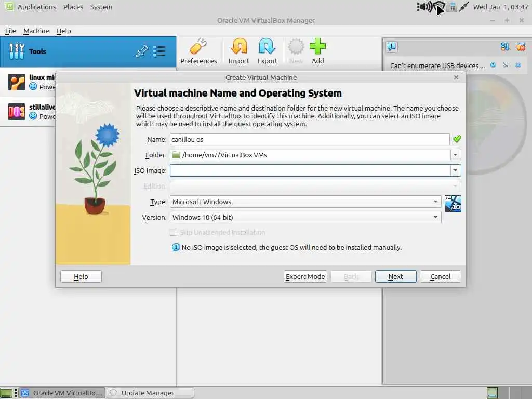532x399 pixels.
Task: Open the Tools list menu icon
Action: click(x=159, y=51)
